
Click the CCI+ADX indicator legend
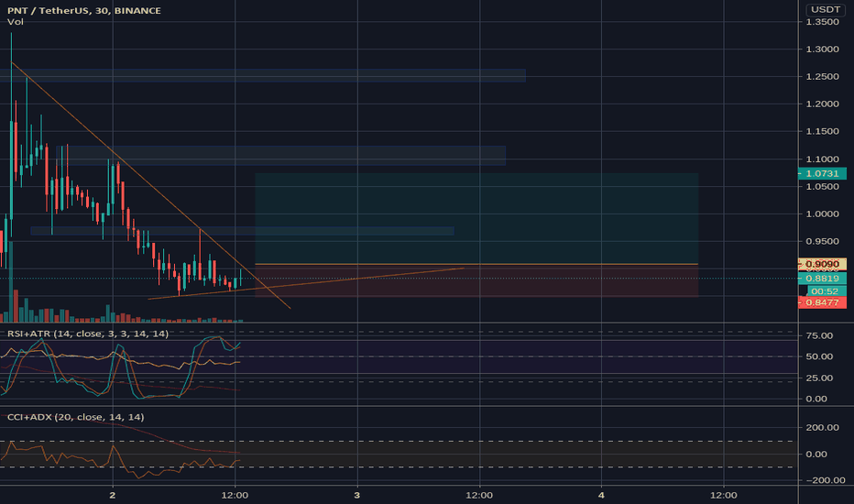(76, 417)
